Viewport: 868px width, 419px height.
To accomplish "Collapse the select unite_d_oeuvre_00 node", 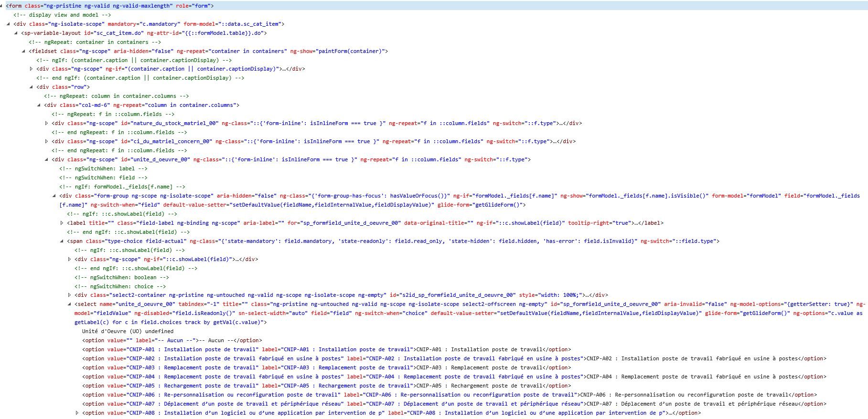I will 70,304.
